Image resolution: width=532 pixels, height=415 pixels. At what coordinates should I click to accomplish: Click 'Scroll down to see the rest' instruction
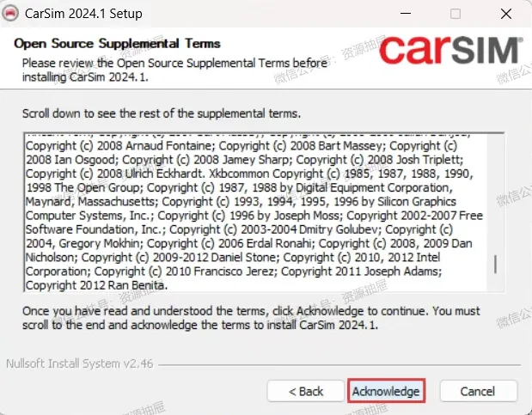pos(162,113)
